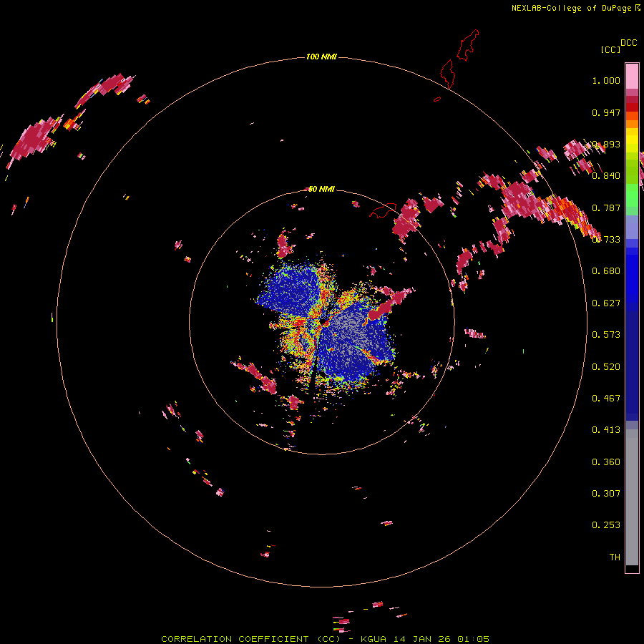
Task: Click the DCC label above the color bar
Action: (628, 43)
